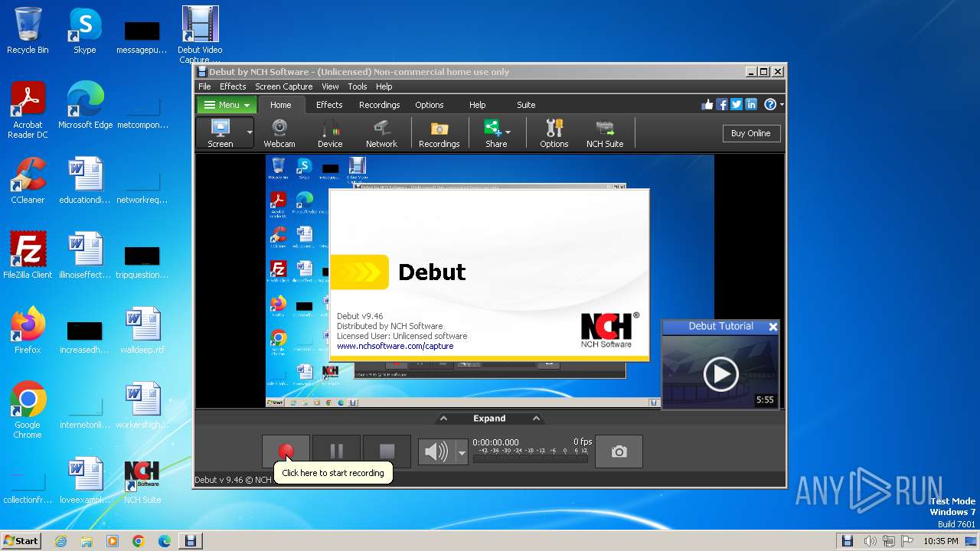Click the Pause recording button

pos(336,452)
